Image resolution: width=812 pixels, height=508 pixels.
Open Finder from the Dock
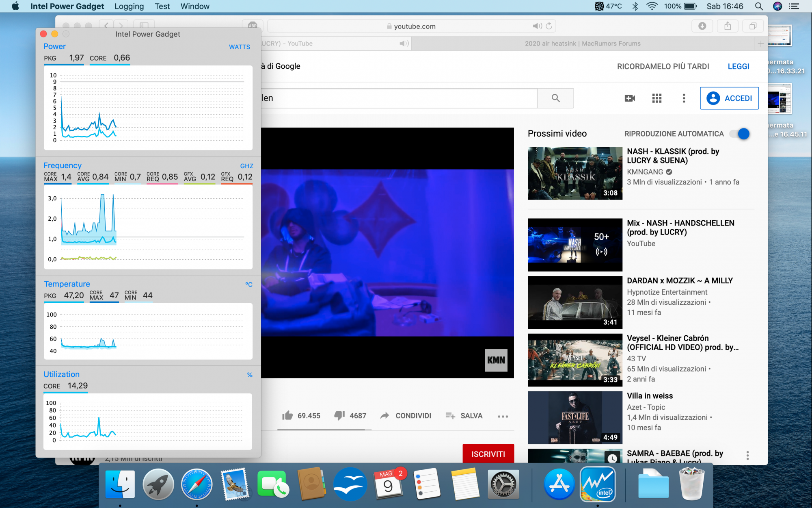click(x=120, y=484)
